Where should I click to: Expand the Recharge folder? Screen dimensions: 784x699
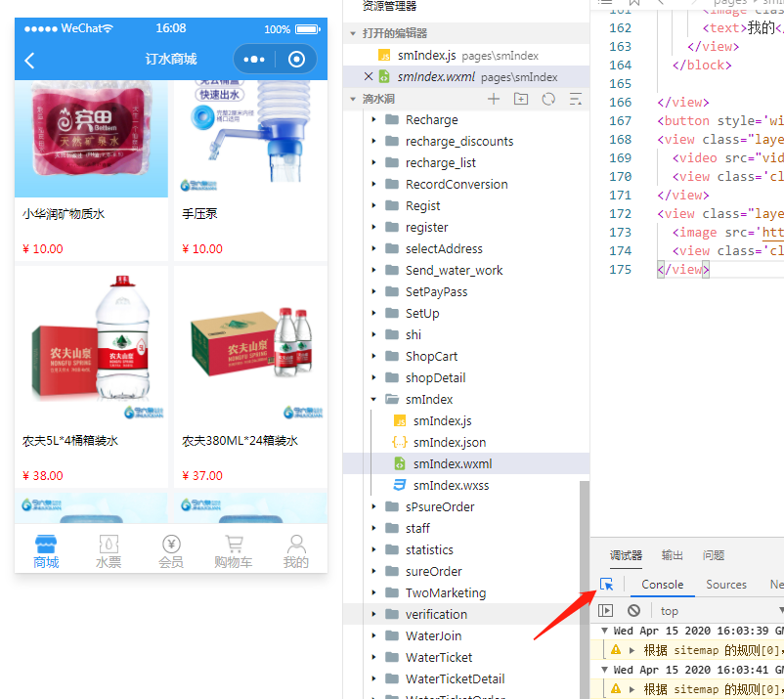click(x=373, y=119)
